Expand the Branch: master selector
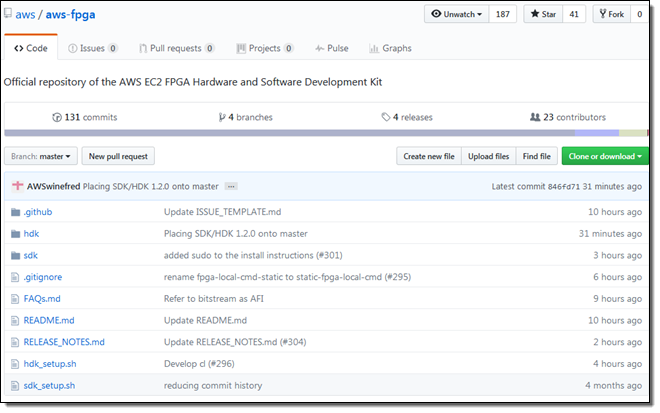Viewport: 660px width, 413px height. 41,156
